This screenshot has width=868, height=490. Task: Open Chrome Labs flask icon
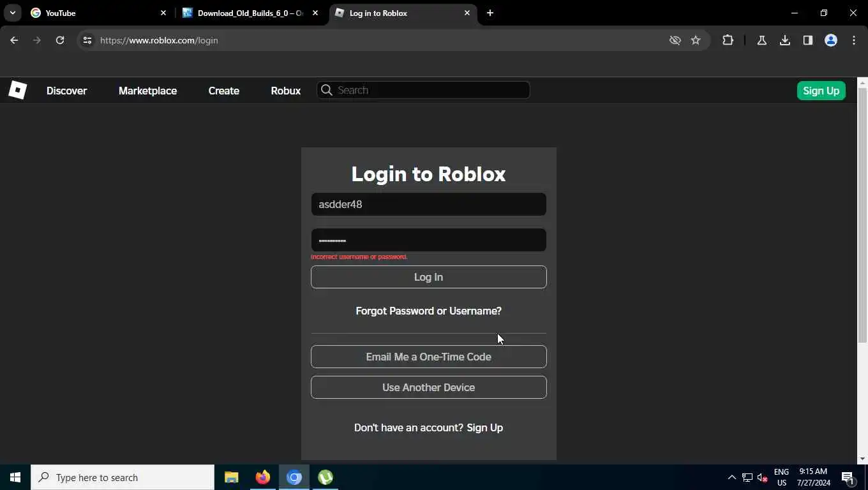761,40
